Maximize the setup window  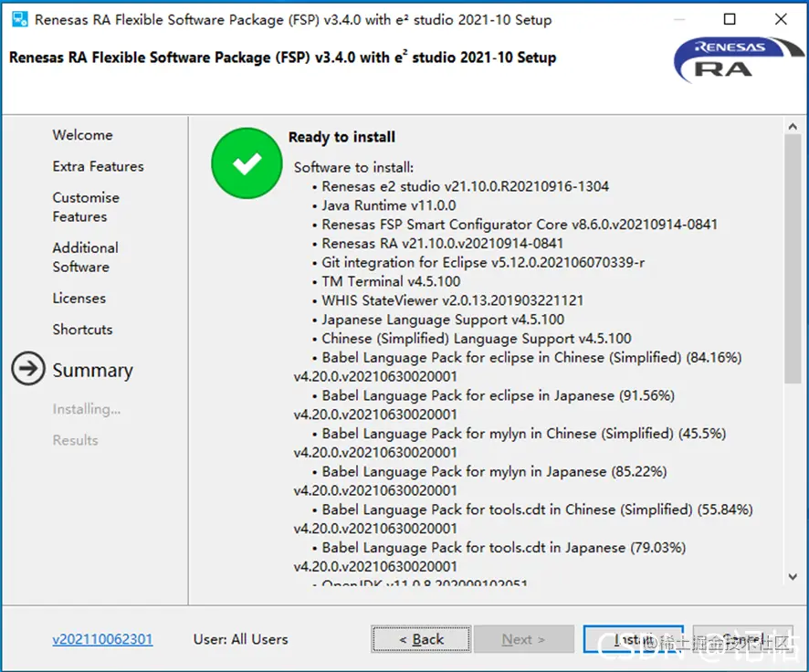pos(730,19)
